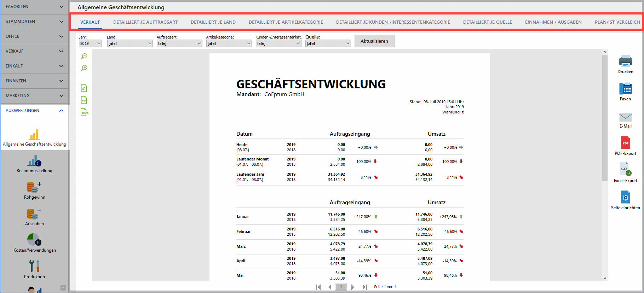
Task: Expand the OFFICE sidebar section
Action: pyautogui.click(x=34, y=36)
